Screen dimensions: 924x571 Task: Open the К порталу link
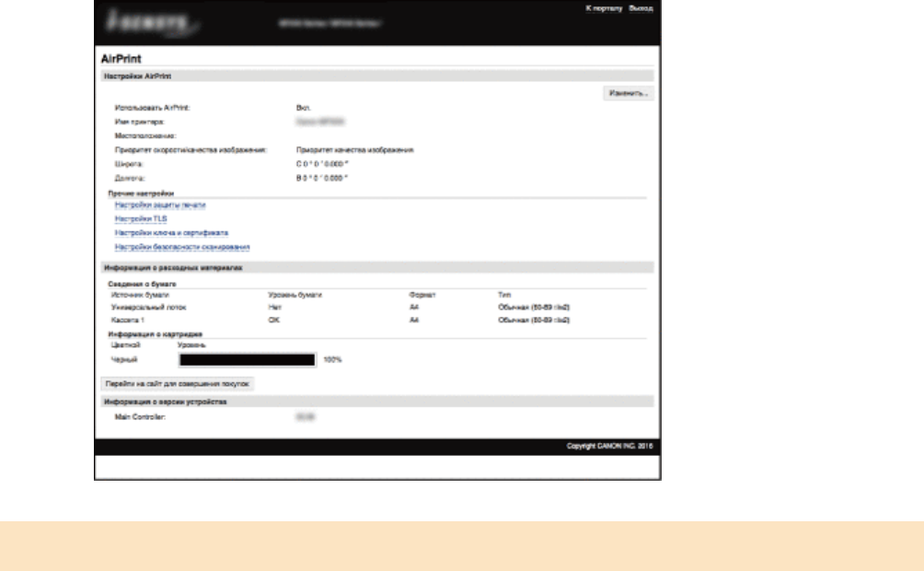click(604, 8)
